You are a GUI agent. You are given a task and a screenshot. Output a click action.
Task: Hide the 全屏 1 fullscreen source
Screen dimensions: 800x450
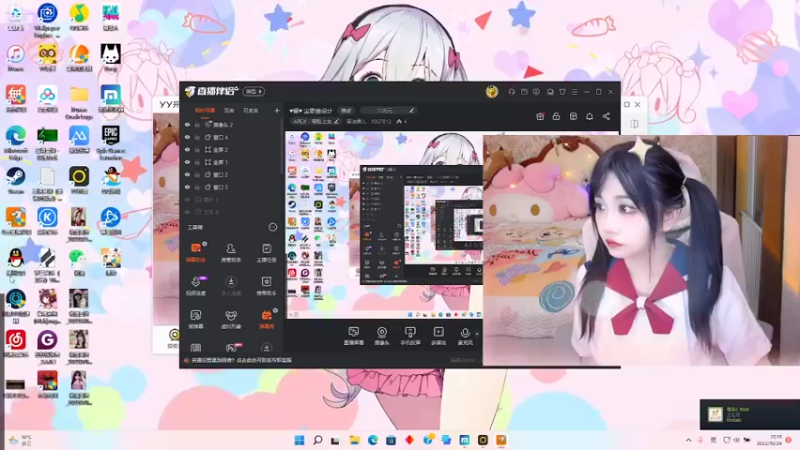(x=187, y=162)
